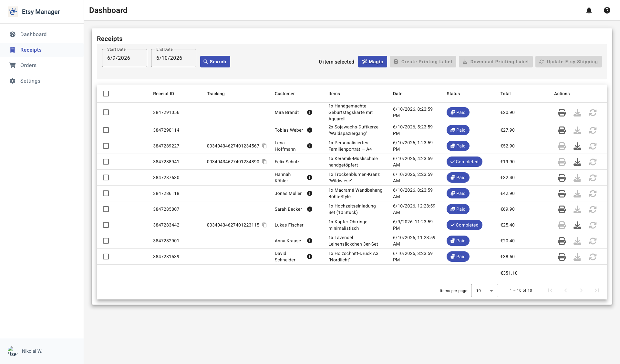
Task: Show info for customer Sarah Becker
Action: (310, 209)
